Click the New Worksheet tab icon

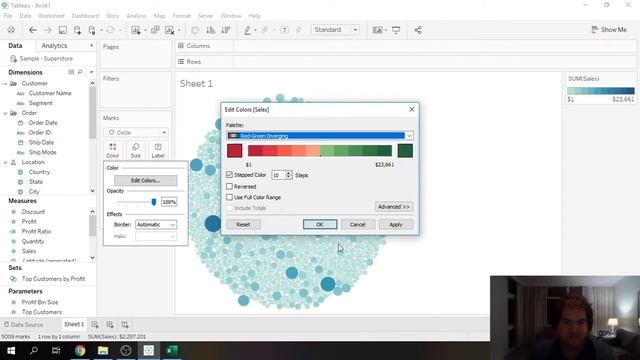95,324
